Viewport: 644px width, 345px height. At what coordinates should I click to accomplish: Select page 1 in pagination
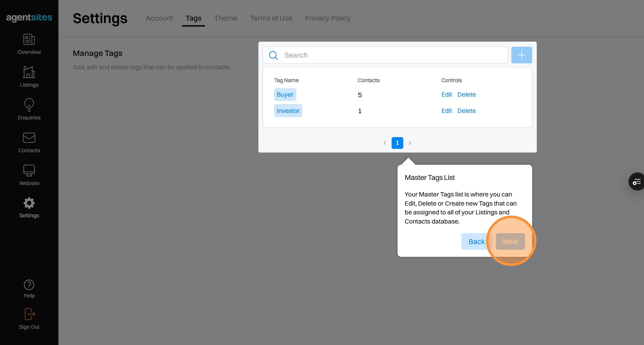click(397, 143)
